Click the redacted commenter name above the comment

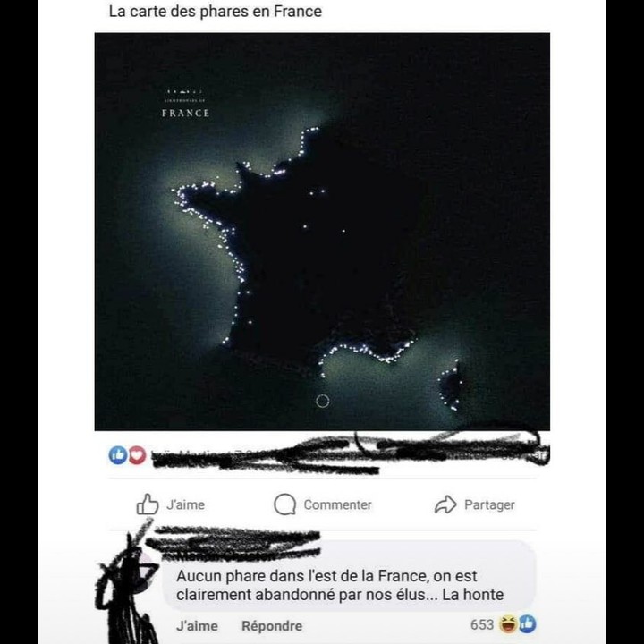(234, 543)
